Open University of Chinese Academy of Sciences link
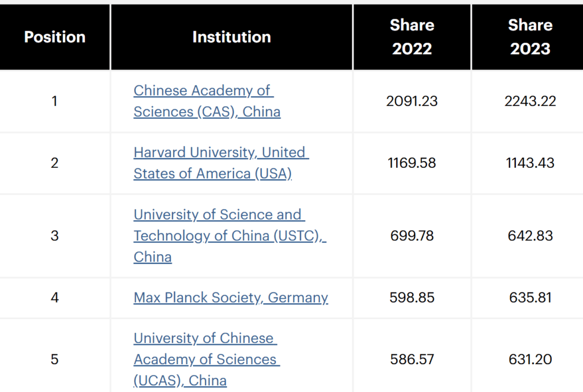The height and width of the screenshot is (392, 583). [207, 360]
